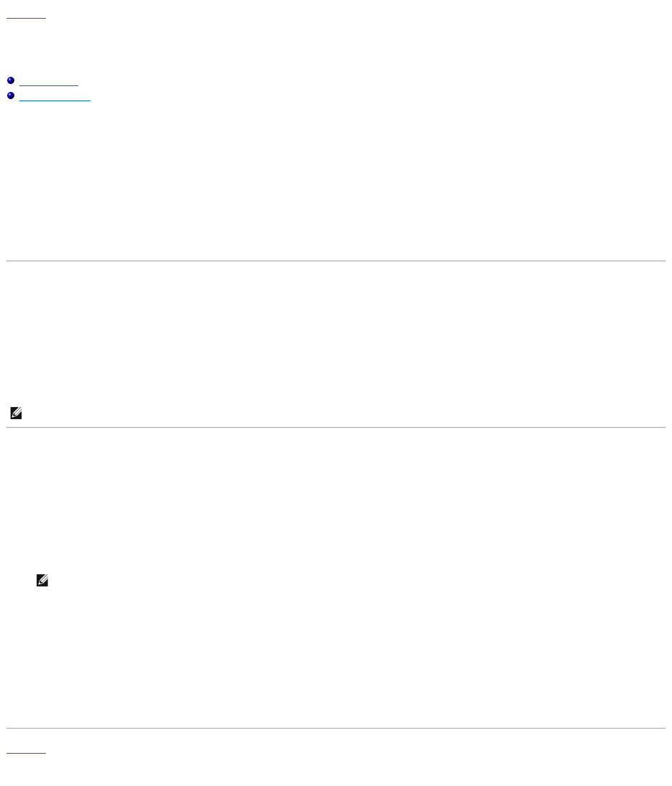The width and height of the screenshot is (672, 786).
Task: Open the first link in the bulleted list
Action: coord(49,83)
